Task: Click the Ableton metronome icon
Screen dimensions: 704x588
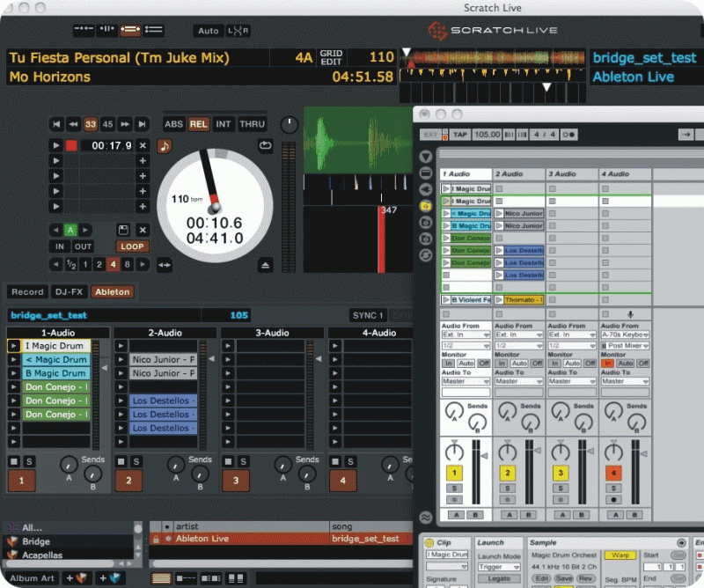Action: coord(570,135)
